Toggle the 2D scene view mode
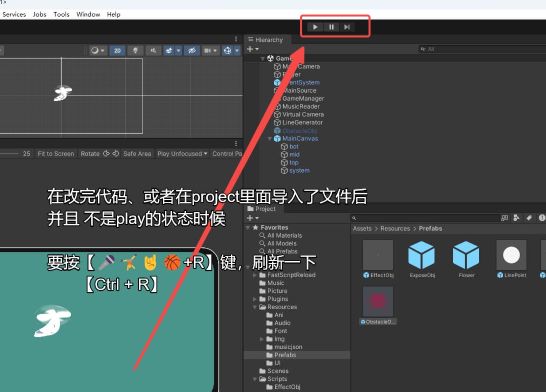 point(117,51)
